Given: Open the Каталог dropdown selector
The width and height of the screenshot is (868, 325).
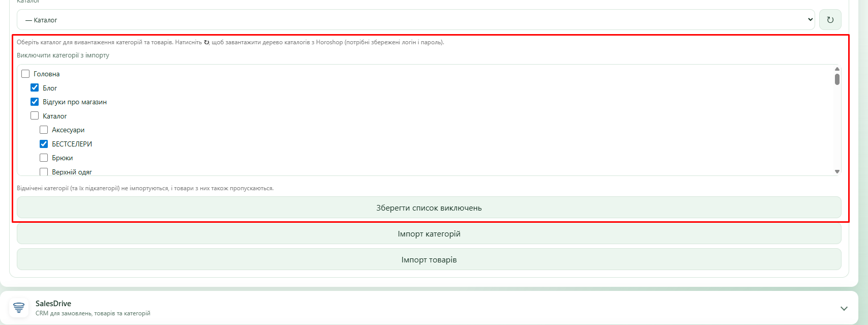Looking at the screenshot, I should [x=416, y=20].
